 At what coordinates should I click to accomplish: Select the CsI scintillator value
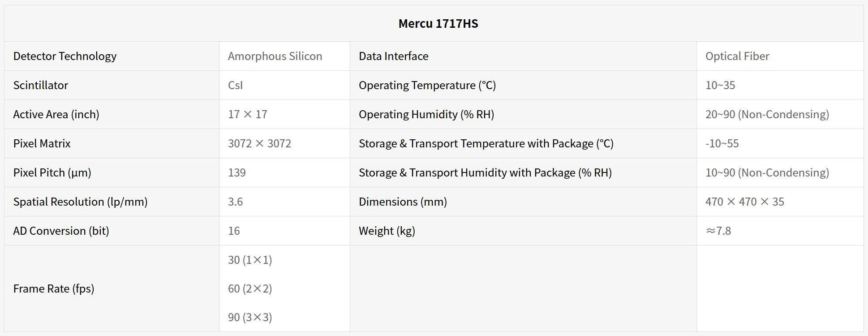click(235, 86)
